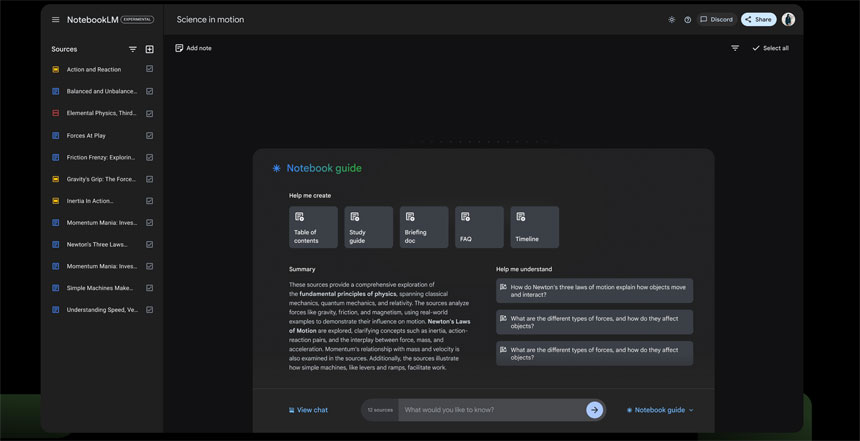Toggle light/dark theme sun icon
Image resolution: width=860 pixels, height=441 pixels.
[671, 20]
